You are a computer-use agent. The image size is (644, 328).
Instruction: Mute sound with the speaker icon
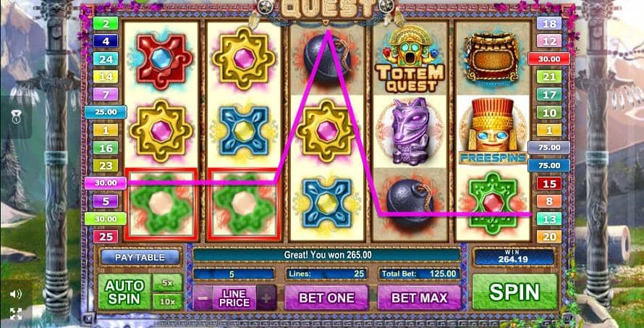[x=16, y=294]
